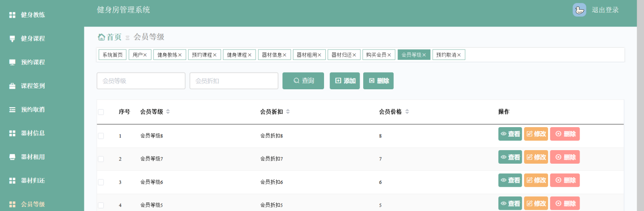Tick the checkbox for row 会员等级6
The image size is (644, 211).
pos(101,182)
